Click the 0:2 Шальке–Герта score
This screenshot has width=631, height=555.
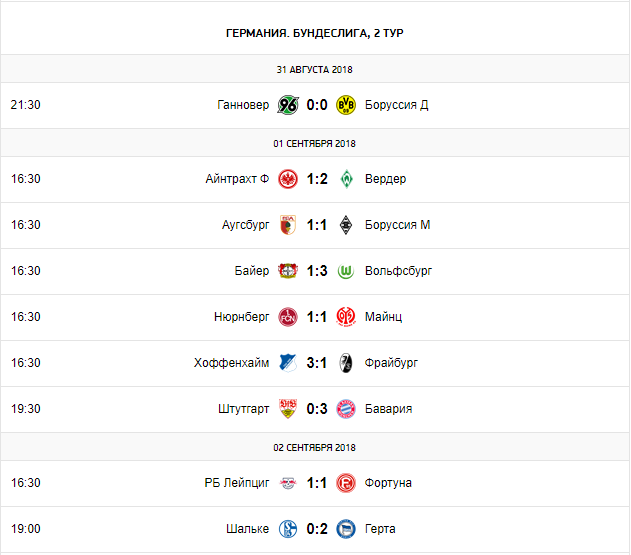tap(317, 529)
